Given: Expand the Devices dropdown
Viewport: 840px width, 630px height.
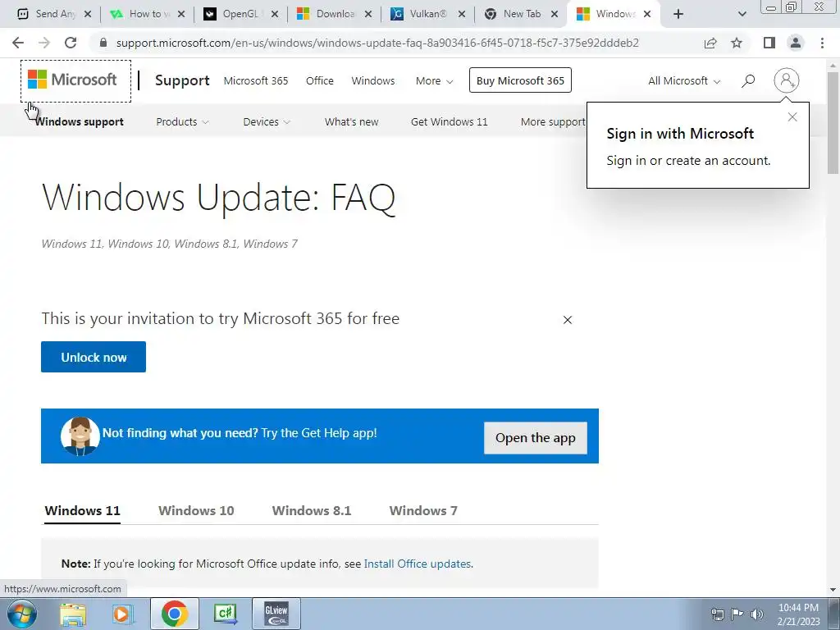Looking at the screenshot, I should pyautogui.click(x=267, y=121).
